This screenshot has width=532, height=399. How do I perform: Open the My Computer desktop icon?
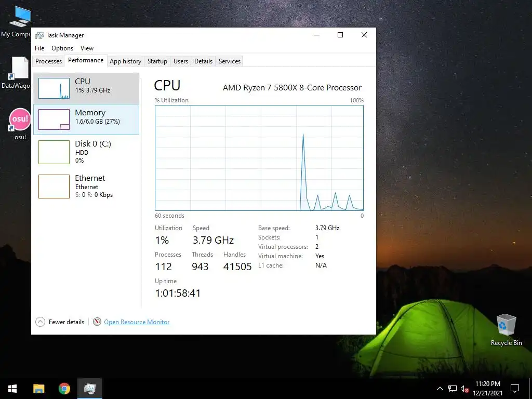(x=19, y=21)
